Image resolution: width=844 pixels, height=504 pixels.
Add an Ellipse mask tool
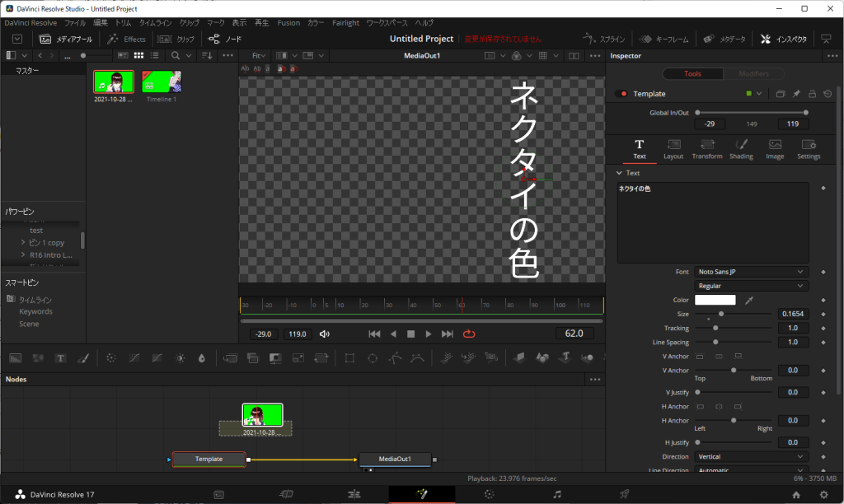[x=372, y=358]
